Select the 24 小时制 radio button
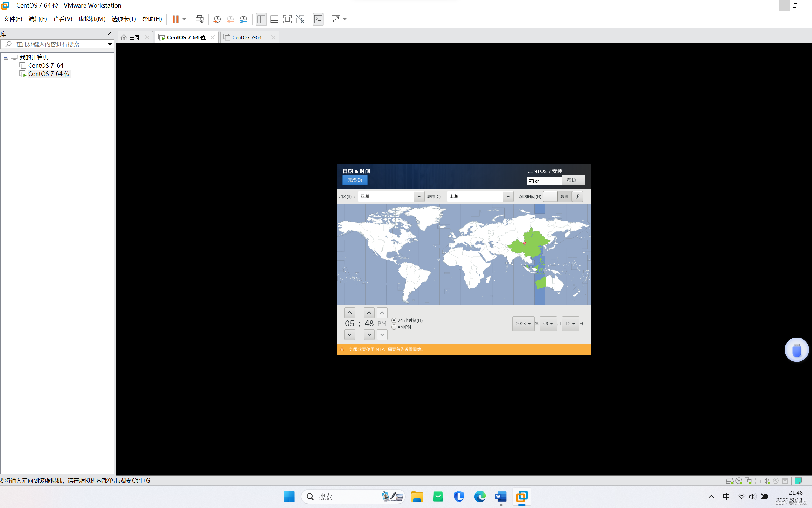The width and height of the screenshot is (812, 508). (394, 320)
